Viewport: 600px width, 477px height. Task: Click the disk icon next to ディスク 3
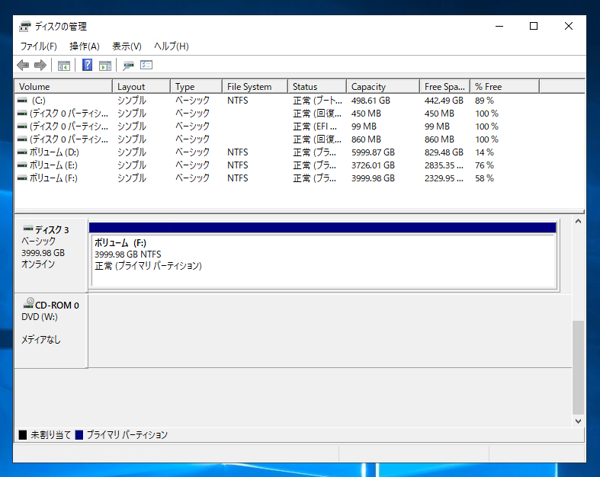pos(28,229)
